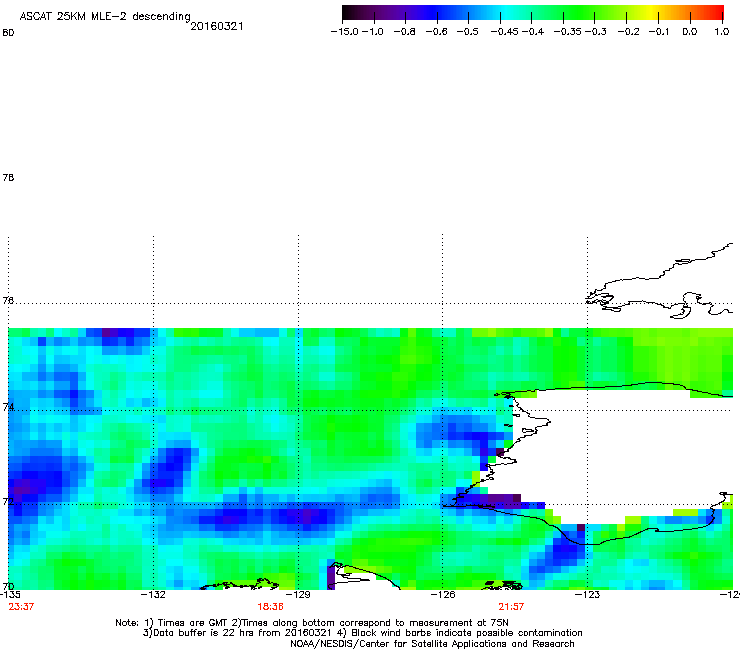This screenshot has height=650, width=740.
Task: Click the '-15.0' colorbar label
Action: click(345, 32)
